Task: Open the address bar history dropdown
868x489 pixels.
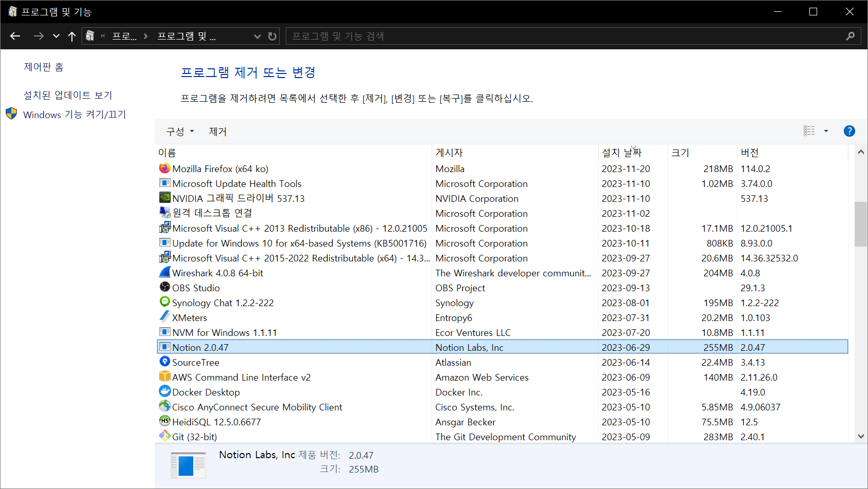Action: point(257,36)
